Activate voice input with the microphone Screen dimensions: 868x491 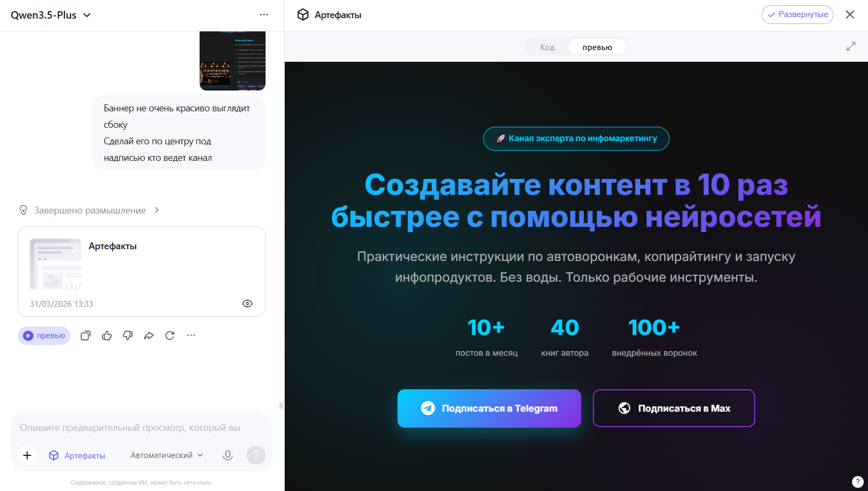point(228,455)
